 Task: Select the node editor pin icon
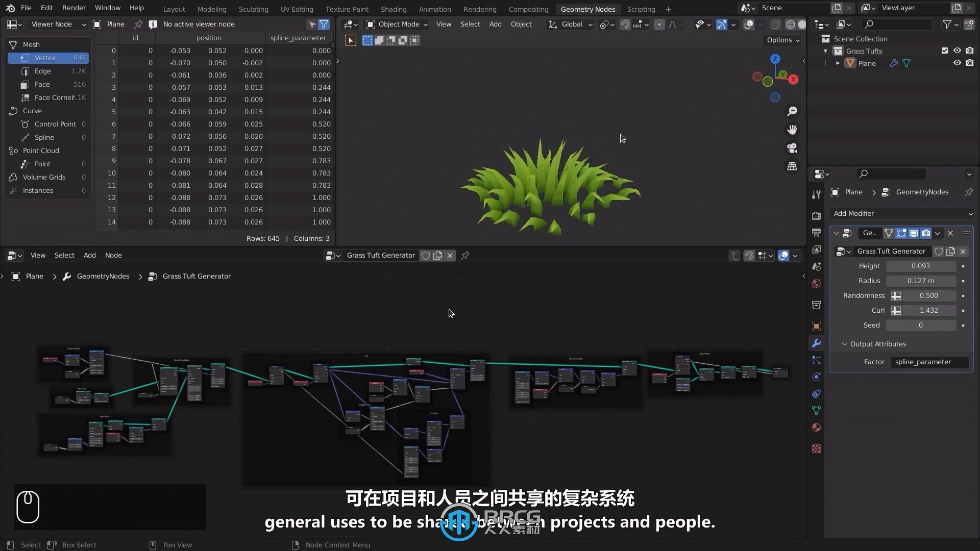pyautogui.click(x=465, y=255)
